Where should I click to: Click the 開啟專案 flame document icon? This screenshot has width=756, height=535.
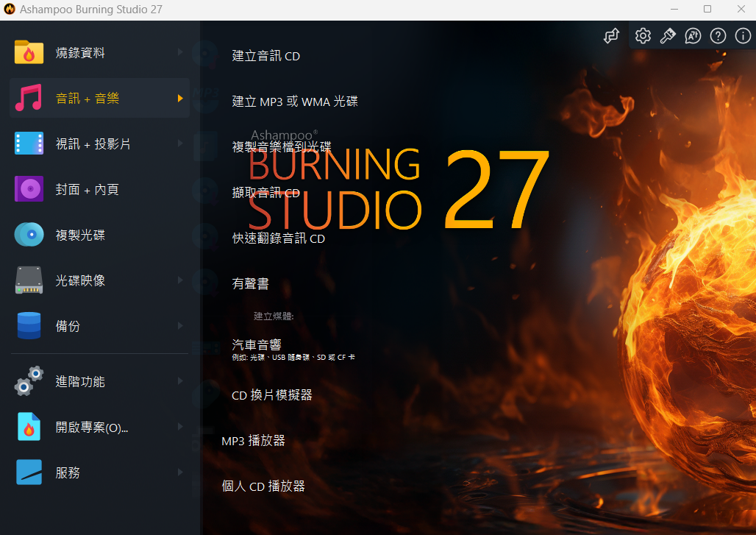tap(29, 427)
